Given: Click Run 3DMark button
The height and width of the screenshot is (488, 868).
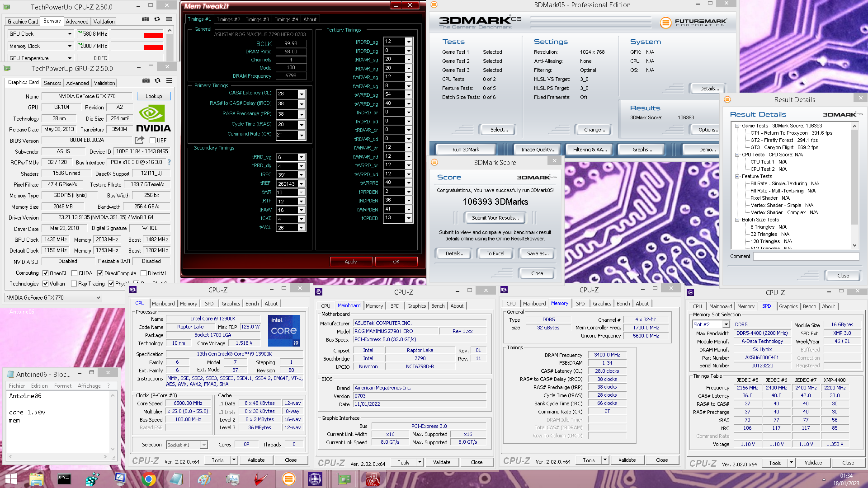Looking at the screenshot, I should point(466,150).
